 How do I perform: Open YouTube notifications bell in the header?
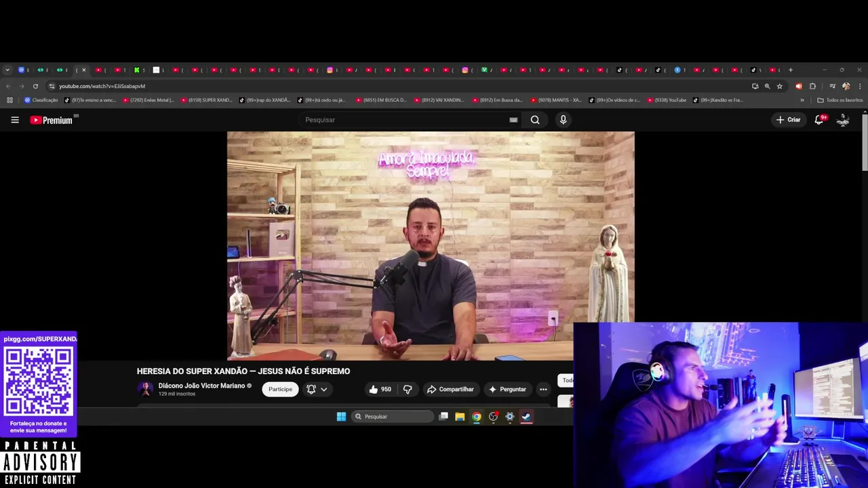pos(819,120)
